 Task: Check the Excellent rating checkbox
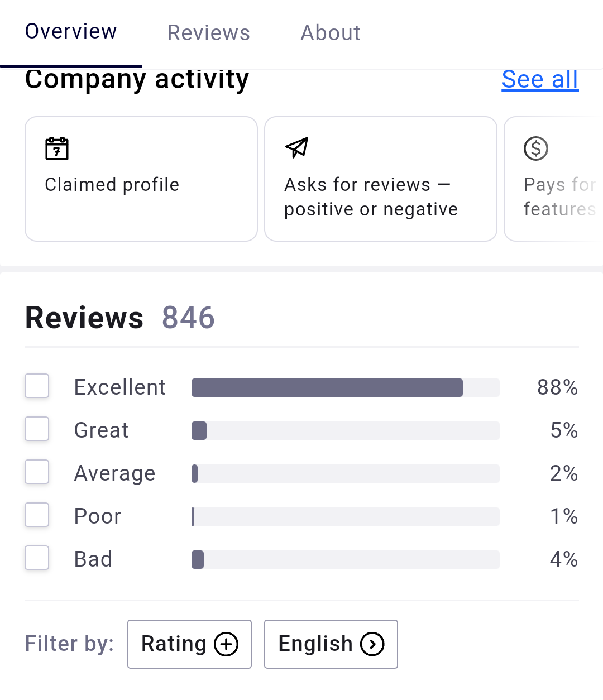pyautogui.click(x=37, y=386)
